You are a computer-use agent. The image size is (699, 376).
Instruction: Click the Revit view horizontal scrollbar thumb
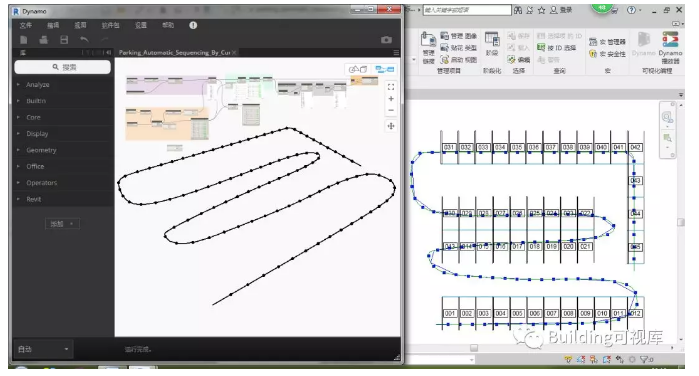[474, 348]
